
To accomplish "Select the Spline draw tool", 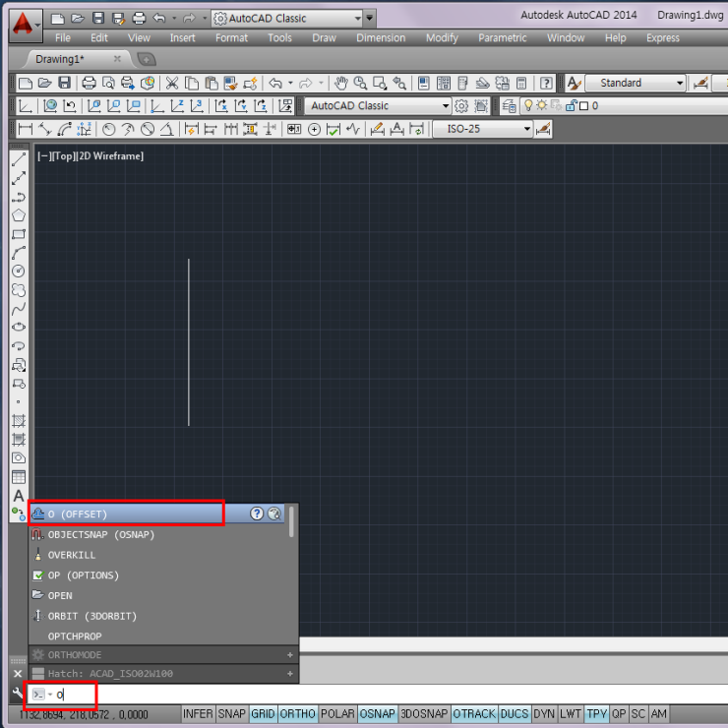I will 19,309.
